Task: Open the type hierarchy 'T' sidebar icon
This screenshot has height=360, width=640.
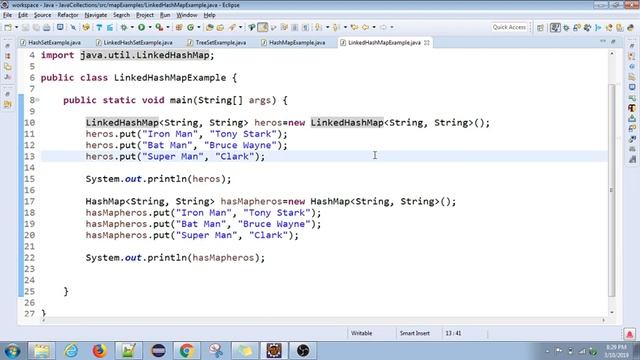Action: click(x=632, y=108)
